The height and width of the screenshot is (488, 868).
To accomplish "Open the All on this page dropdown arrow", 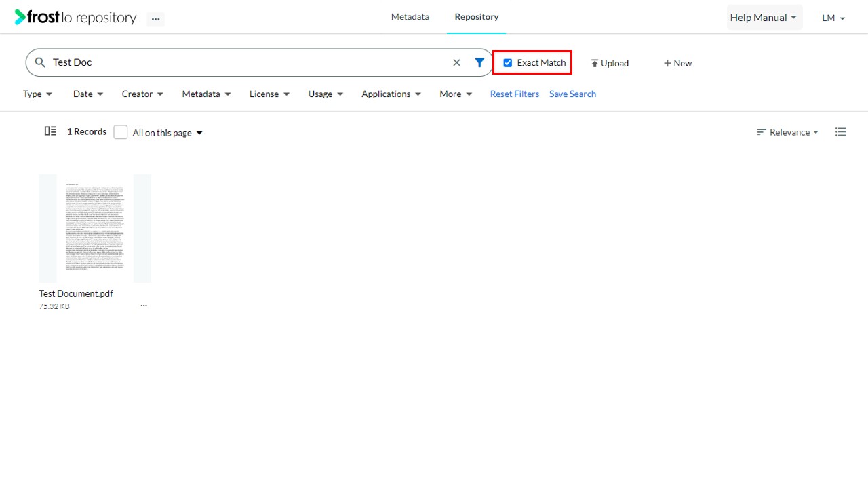I will [x=199, y=133].
